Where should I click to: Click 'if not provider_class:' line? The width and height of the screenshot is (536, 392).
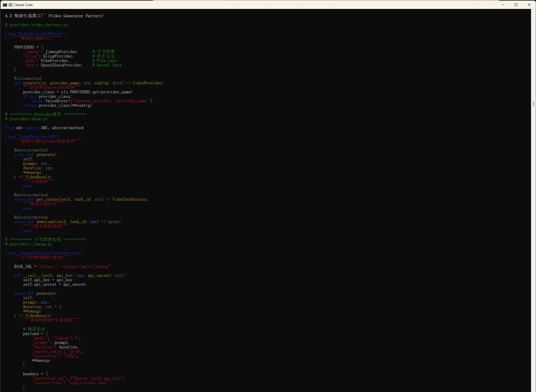point(47,97)
